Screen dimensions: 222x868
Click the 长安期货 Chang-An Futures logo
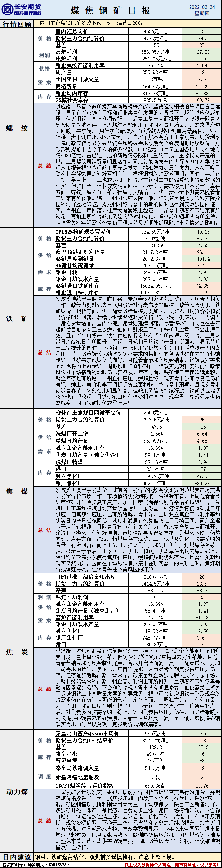(x=21, y=9)
